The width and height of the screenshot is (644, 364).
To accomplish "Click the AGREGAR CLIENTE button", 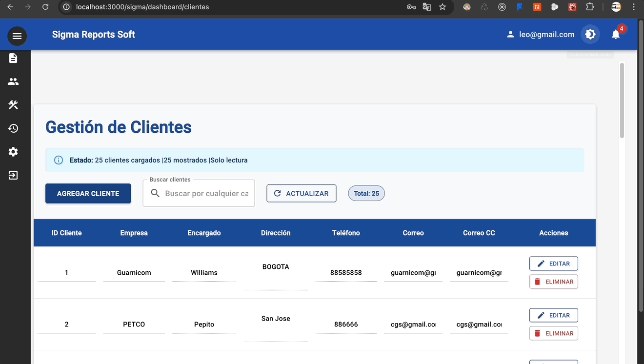I will (88, 194).
